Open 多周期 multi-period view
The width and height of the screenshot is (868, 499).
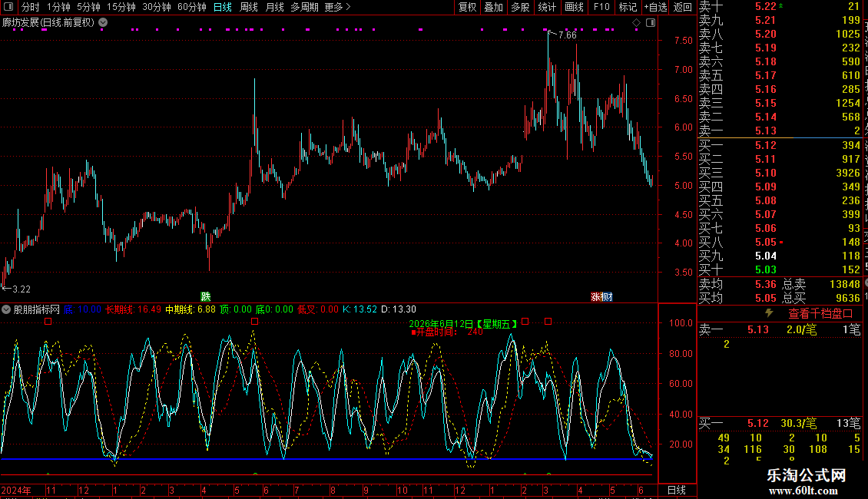click(304, 7)
